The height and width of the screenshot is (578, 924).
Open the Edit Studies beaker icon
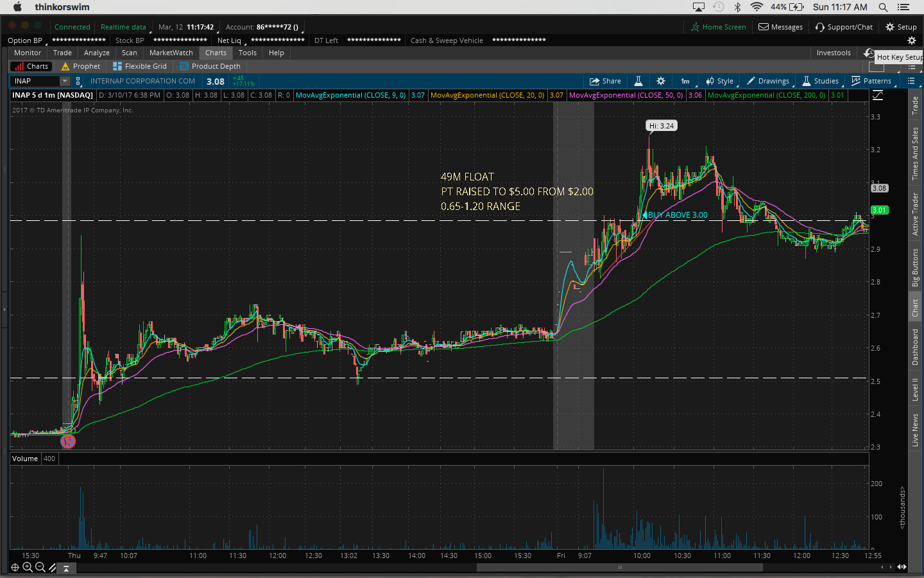pyautogui.click(x=638, y=81)
